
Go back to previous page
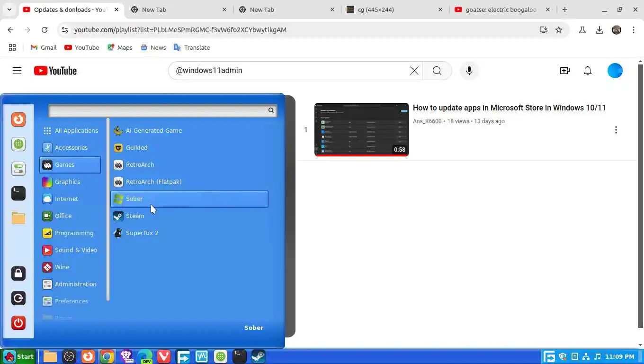click(10, 30)
